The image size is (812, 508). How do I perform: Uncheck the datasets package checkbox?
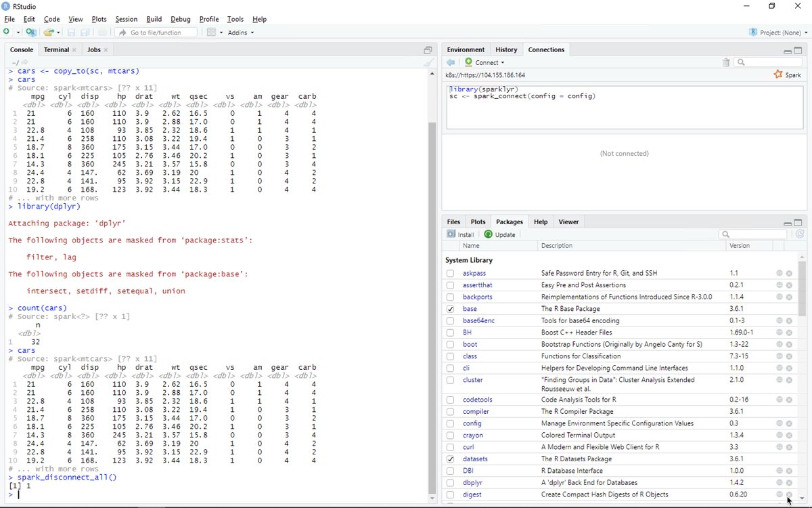[451, 459]
